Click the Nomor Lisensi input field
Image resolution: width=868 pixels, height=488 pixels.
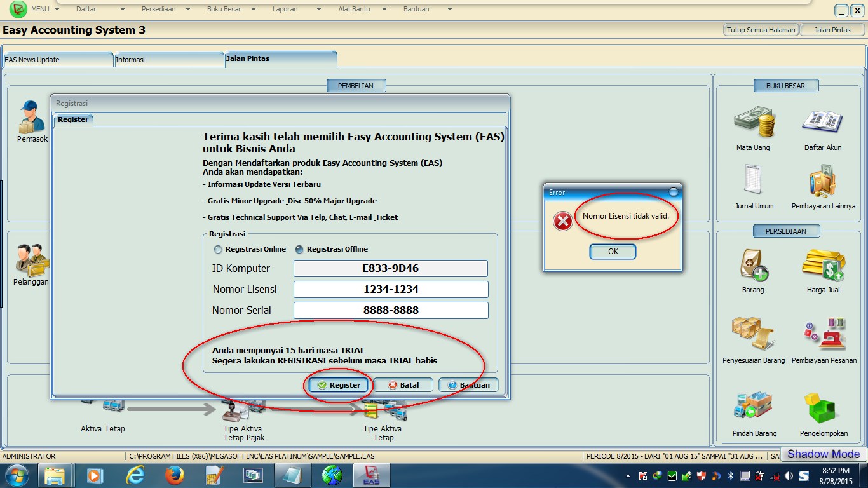tap(390, 289)
